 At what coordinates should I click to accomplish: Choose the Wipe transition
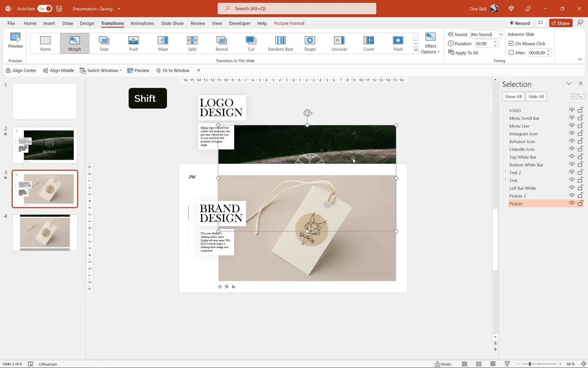point(163,43)
